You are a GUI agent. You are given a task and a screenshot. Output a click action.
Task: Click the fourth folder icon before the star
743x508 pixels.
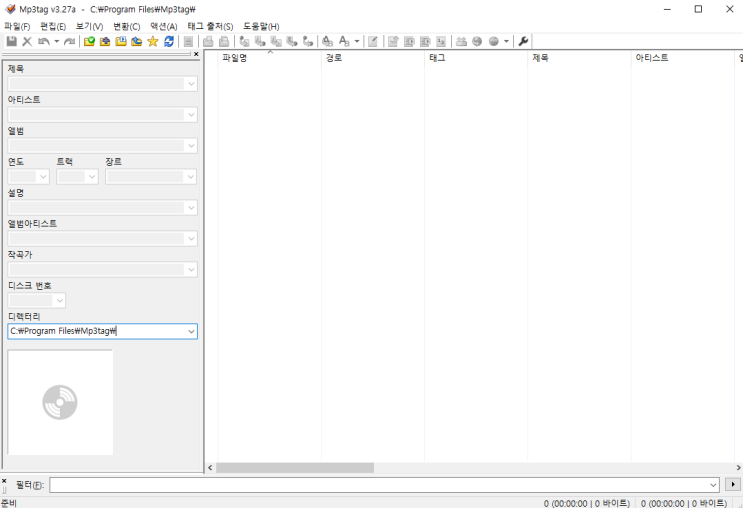(x=136, y=41)
